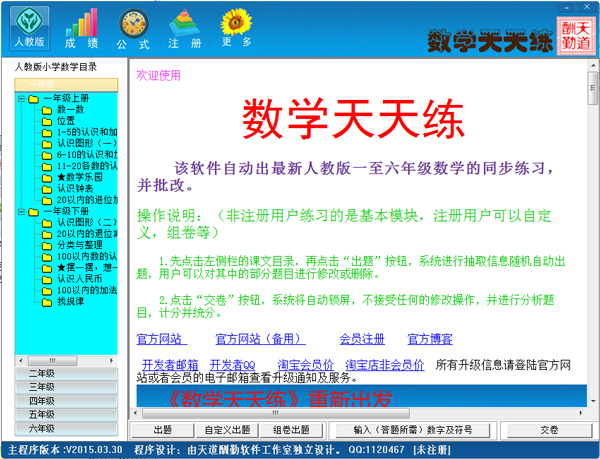Click folder icon beside ★摆一摆
The image size is (600, 459).
[47, 269]
